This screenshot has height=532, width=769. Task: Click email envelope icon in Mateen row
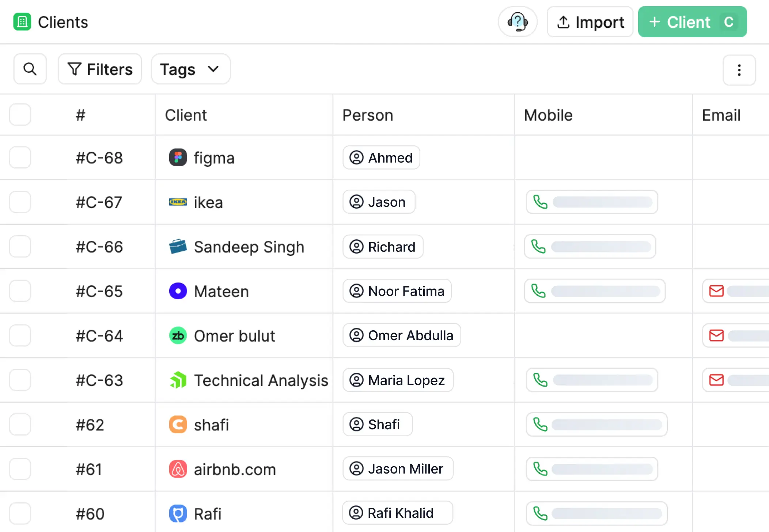tap(716, 291)
